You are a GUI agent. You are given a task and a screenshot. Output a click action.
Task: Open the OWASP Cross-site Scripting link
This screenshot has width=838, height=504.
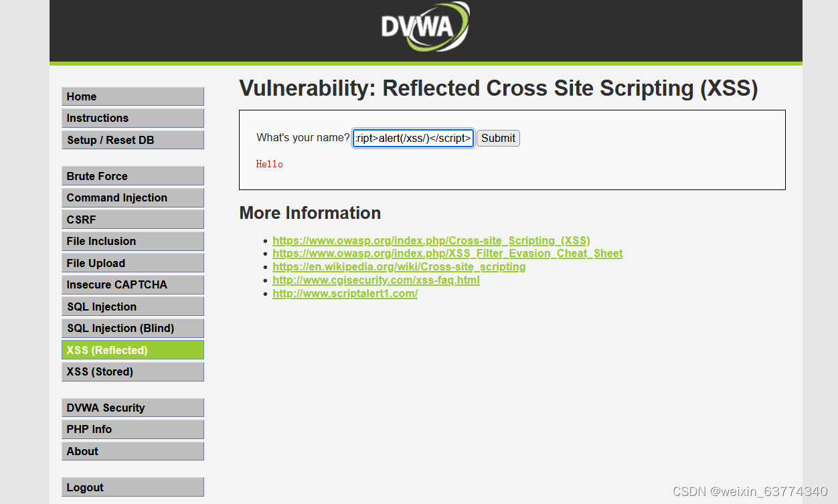pyautogui.click(x=430, y=240)
